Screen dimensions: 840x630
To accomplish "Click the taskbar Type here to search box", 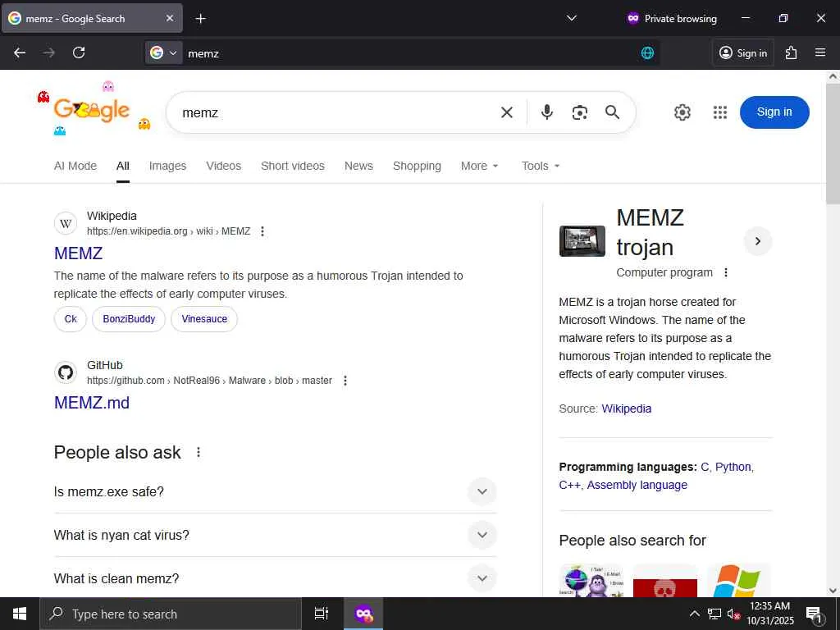I will pos(171,614).
